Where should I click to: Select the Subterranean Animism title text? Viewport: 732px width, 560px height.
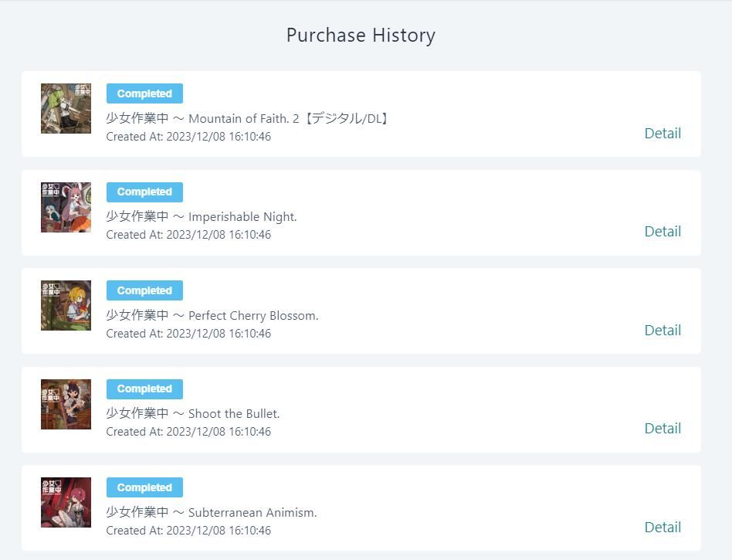click(x=212, y=512)
